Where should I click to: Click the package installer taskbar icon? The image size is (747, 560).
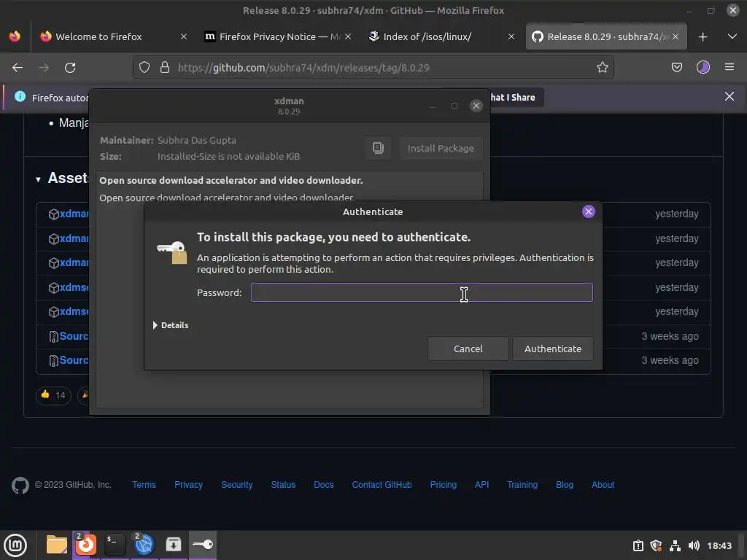[x=174, y=545]
